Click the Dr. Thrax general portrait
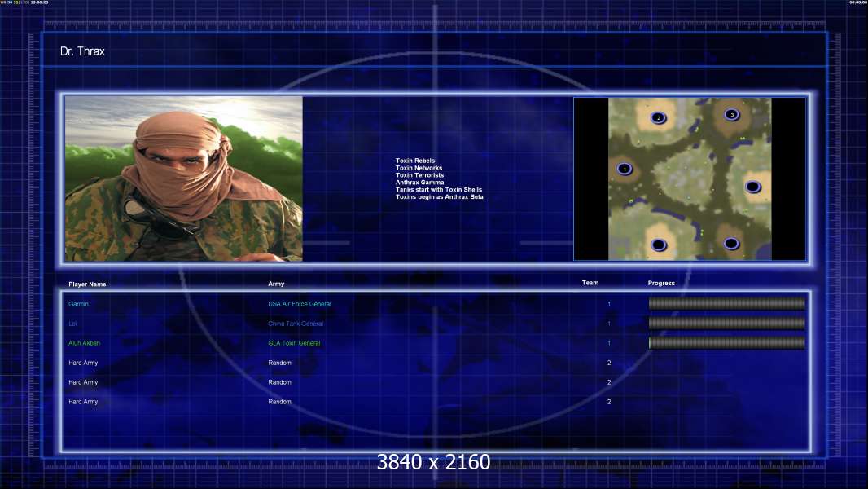 click(184, 178)
